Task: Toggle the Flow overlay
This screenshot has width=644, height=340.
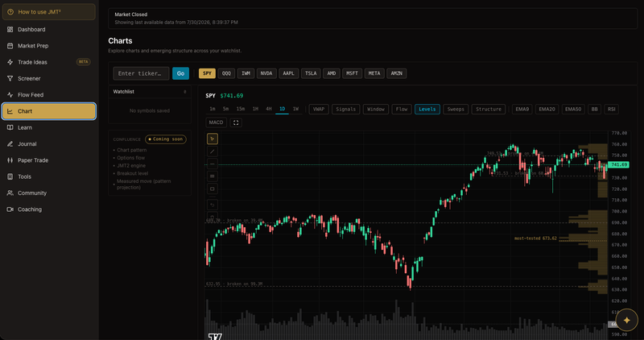Action: pos(402,110)
